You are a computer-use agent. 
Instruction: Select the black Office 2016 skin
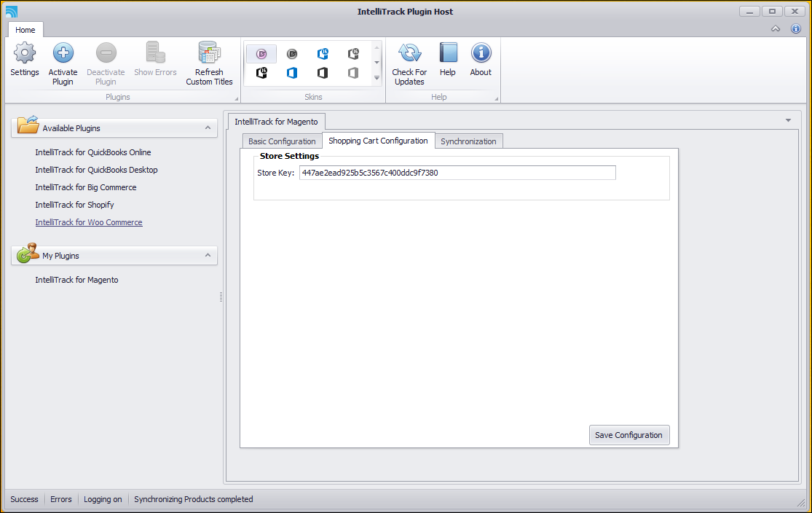click(261, 73)
